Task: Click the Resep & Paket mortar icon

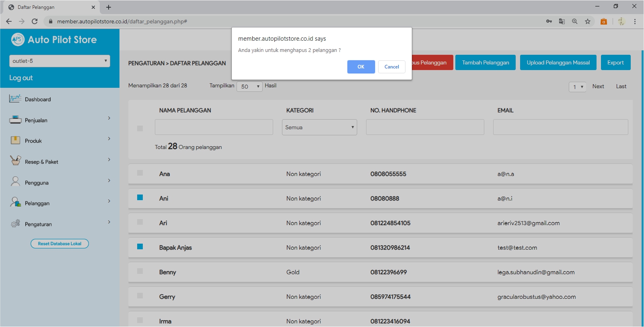Action: coord(15,161)
